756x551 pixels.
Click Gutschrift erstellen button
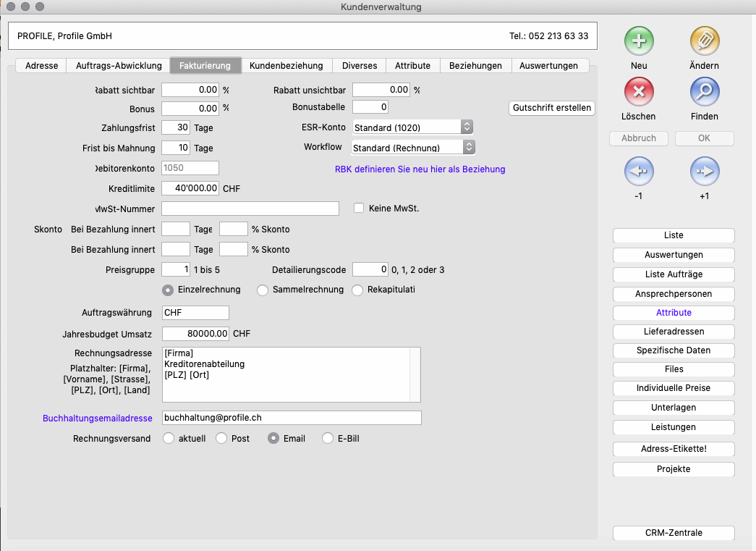(552, 108)
